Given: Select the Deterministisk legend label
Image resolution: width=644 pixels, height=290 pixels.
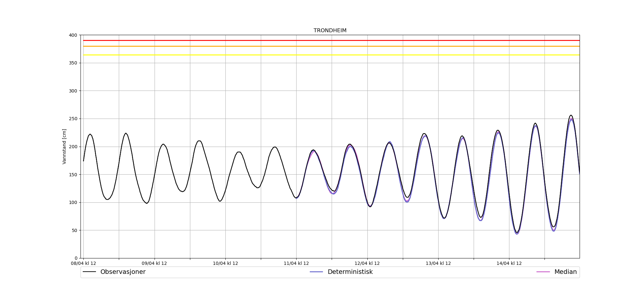Looking at the screenshot, I should [350, 272].
